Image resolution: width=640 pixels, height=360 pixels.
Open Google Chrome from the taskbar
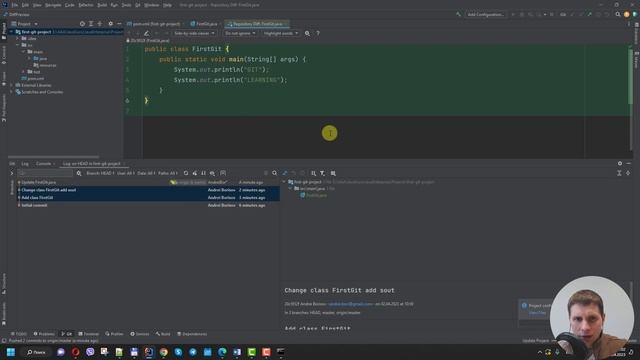[164, 352]
